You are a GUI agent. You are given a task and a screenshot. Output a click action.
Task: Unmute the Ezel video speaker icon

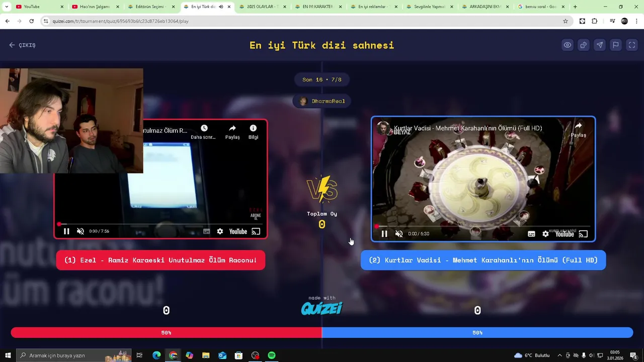pos(80,231)
